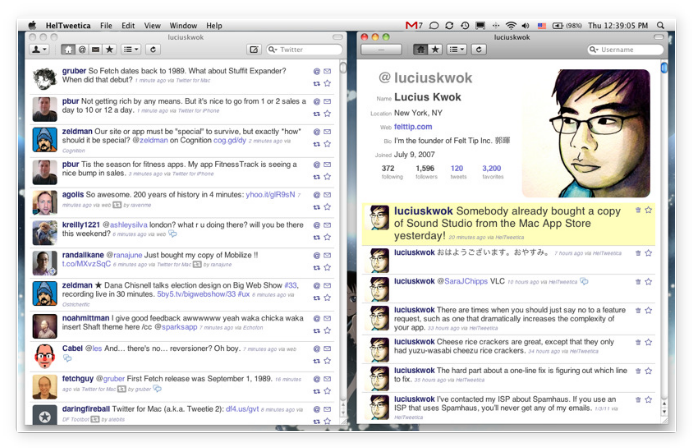Viewport: 692px width, 448px height.
Task: Favorite Cabel's reversioner tweet
Action: click(327, 361)
